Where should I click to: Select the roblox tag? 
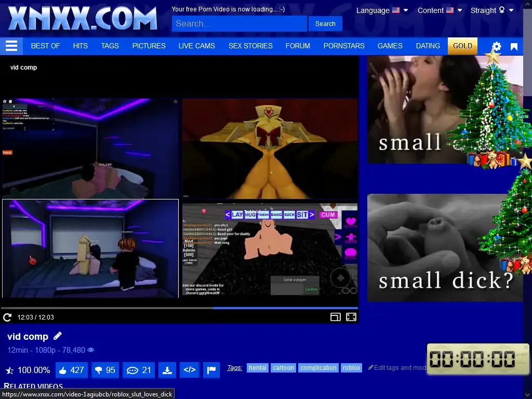[352, 368]
